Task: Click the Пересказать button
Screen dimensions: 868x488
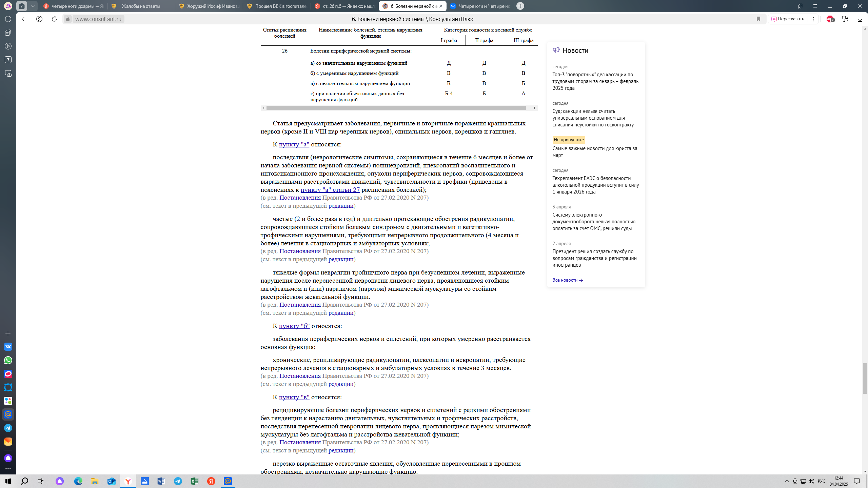Action: click(x=788, y=19)
